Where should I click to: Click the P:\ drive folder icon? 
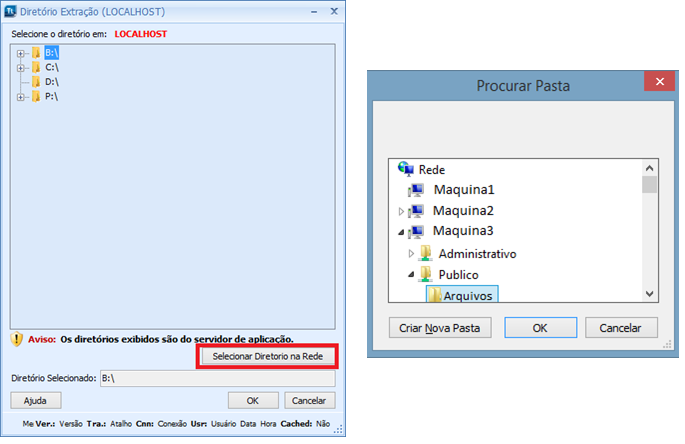(36, 96)
